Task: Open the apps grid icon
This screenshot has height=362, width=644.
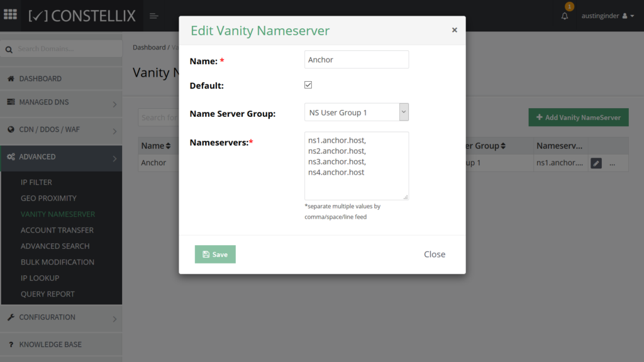Action: tap(10, 15)
